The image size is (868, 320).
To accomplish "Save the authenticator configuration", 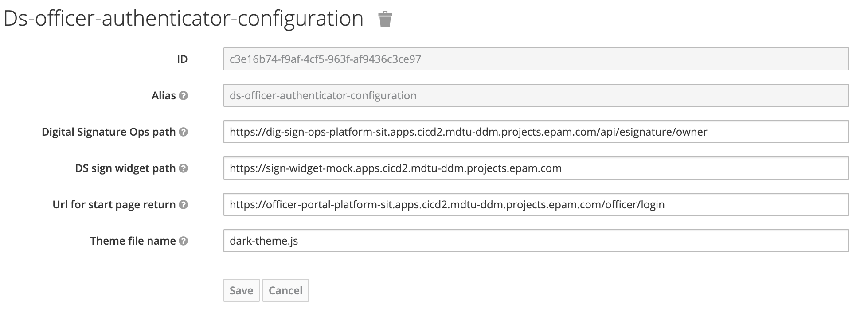I will (241, 290).
